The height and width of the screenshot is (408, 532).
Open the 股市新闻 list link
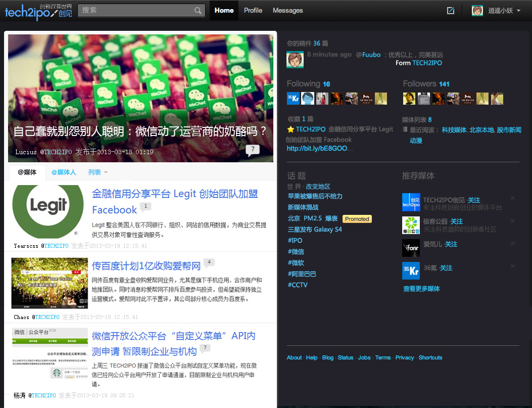(x=509, y=130)
